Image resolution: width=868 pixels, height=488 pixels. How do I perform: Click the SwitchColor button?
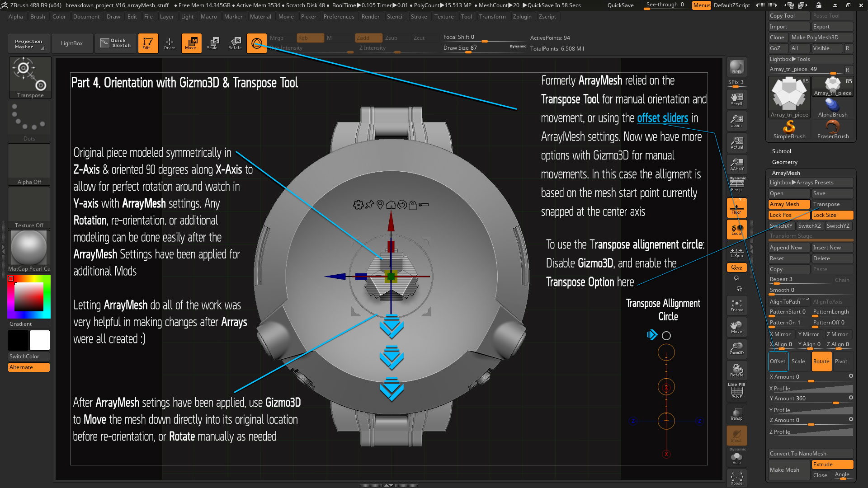29,357
